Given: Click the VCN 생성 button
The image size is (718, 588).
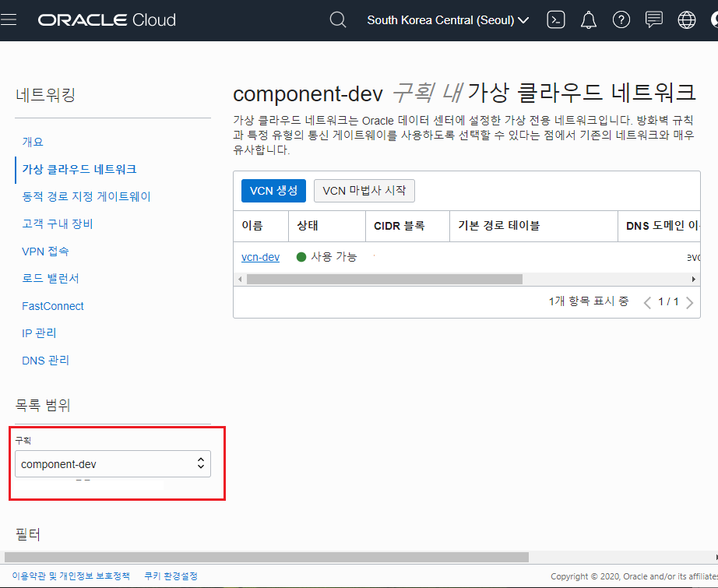Looking at the screenshot, I should coord(273,191).
